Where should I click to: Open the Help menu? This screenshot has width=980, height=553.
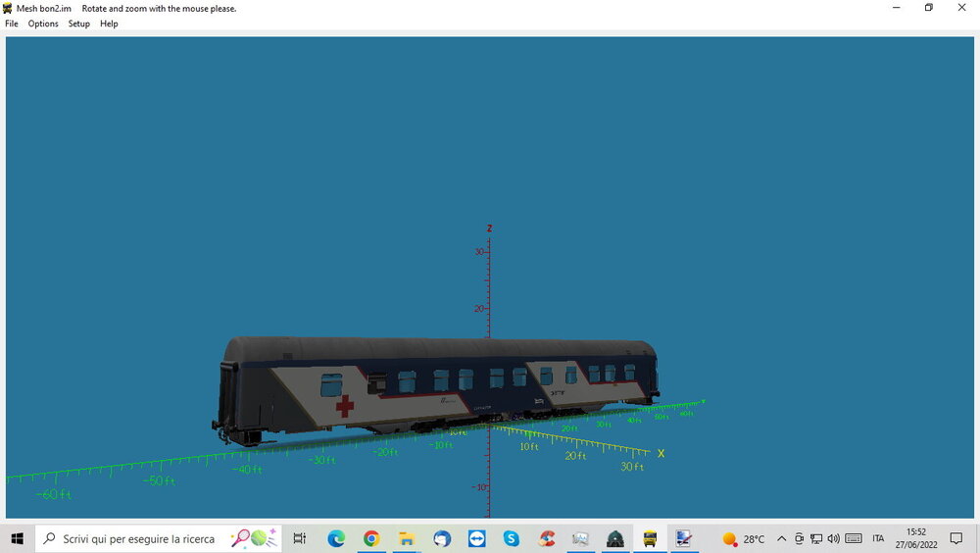[x=109, y=24]
